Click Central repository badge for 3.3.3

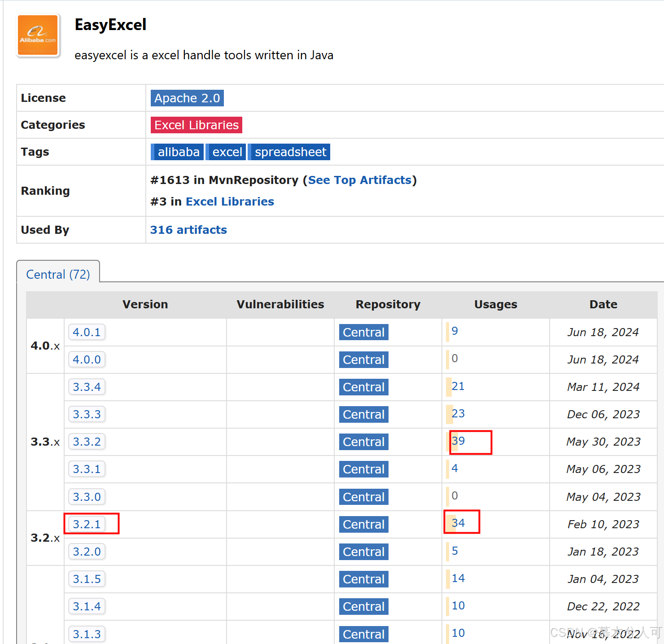coord(363,414)
